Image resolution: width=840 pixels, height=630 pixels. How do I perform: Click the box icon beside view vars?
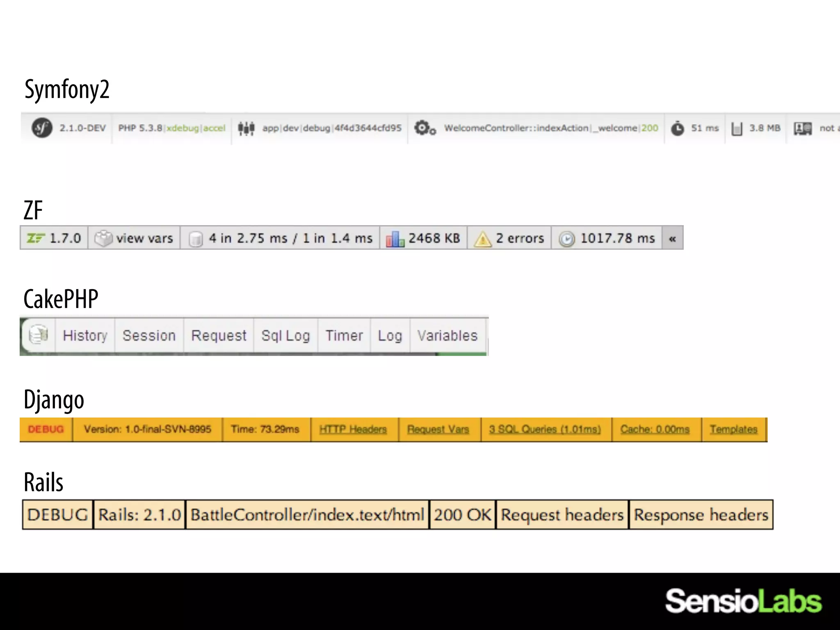(103, 238)
